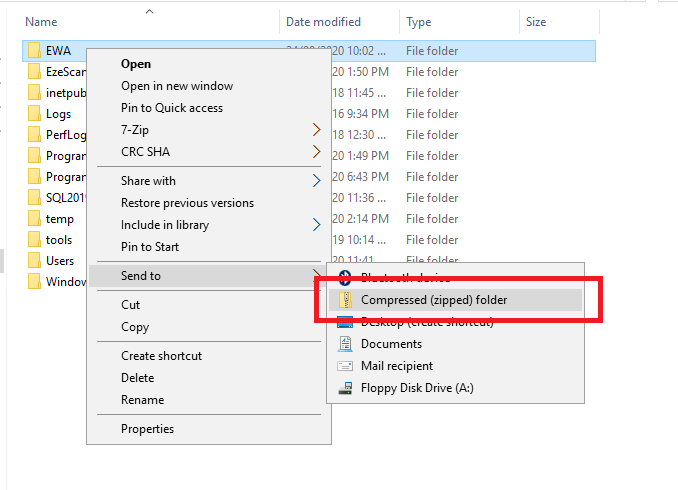Expand the CRC SHA submenu arrow
678x490 pixels.
coord(317,152)
